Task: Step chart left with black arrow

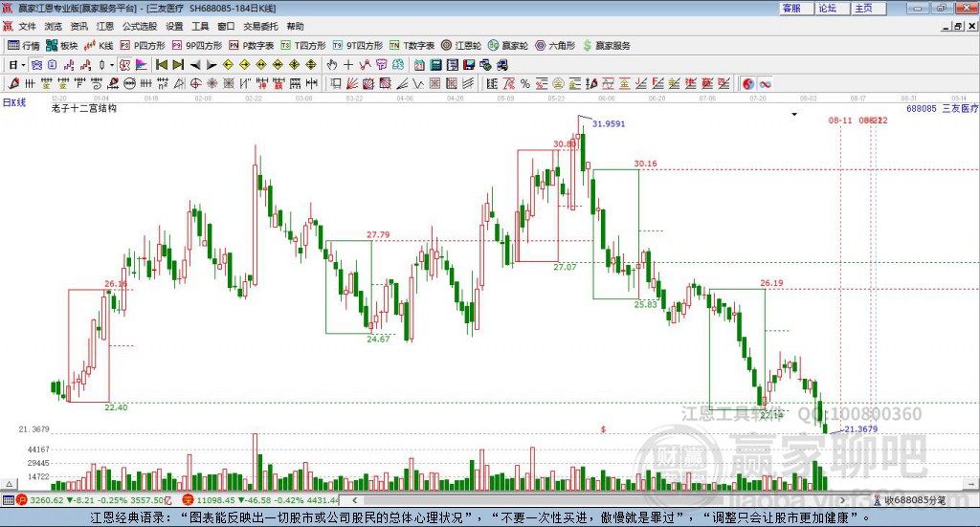Action: coord(195,65)
